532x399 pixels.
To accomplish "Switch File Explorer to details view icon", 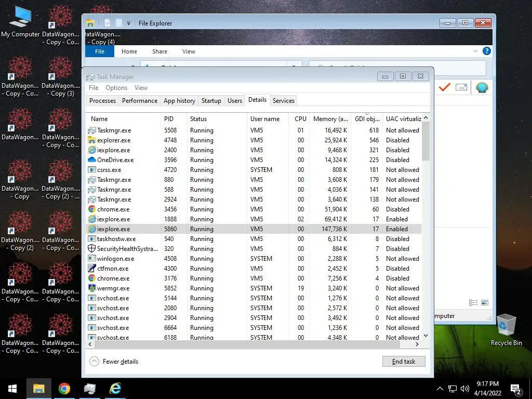I will pos(473,303).
